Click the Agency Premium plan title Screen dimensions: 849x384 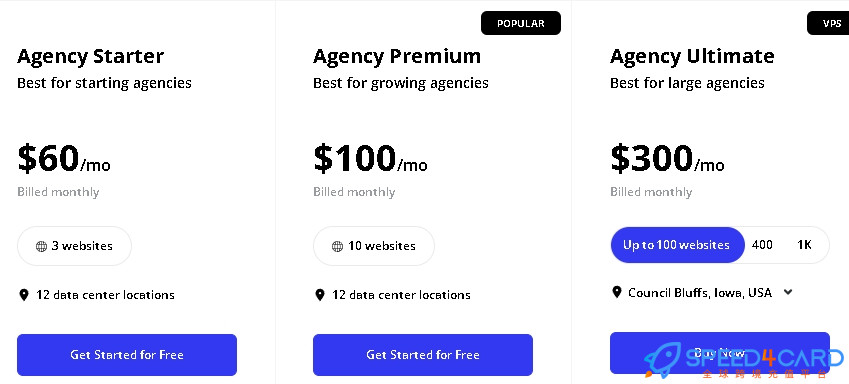tap(397, 56)
